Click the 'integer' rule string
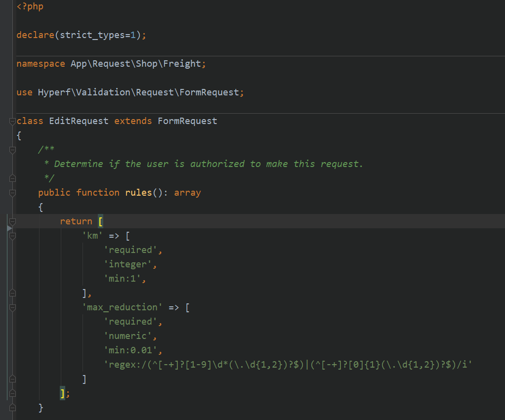 click(127, 264)
